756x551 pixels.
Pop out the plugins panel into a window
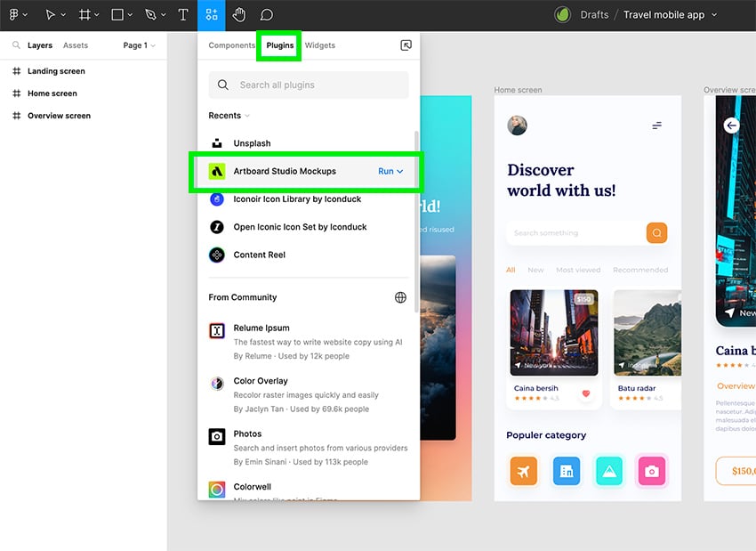[x=406, y=45]
